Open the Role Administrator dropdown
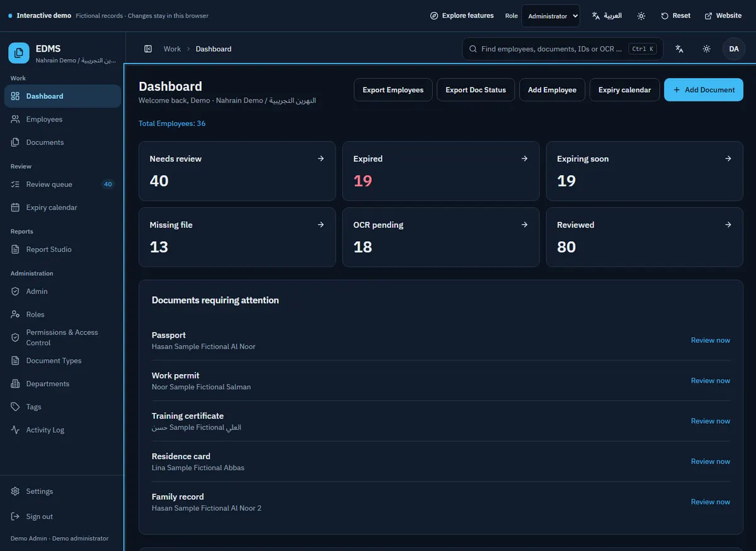 tap(551, 16)
